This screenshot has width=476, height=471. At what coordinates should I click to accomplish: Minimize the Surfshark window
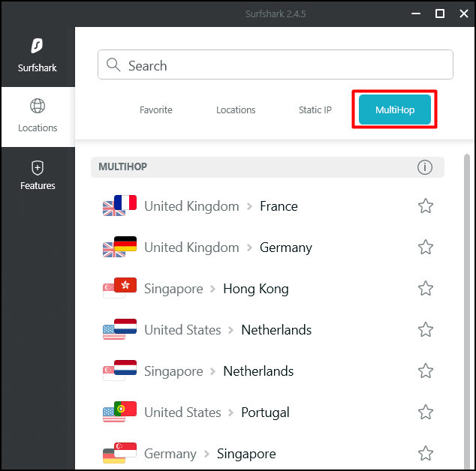click(416, 13)
